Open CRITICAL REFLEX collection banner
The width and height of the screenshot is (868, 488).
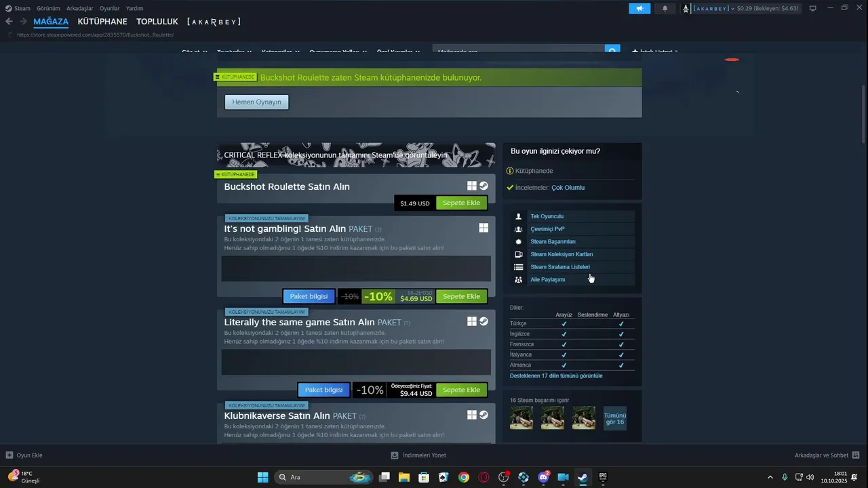356,155
